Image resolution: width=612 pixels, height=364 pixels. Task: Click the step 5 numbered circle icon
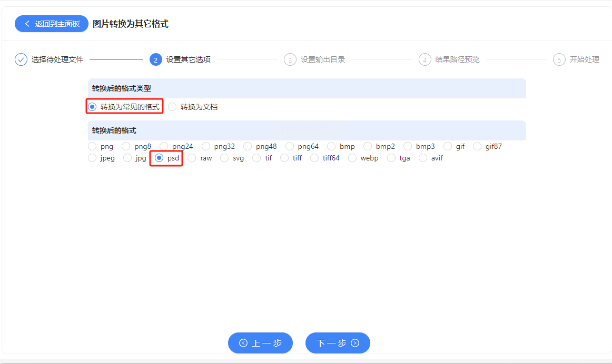tap(559, 59)
